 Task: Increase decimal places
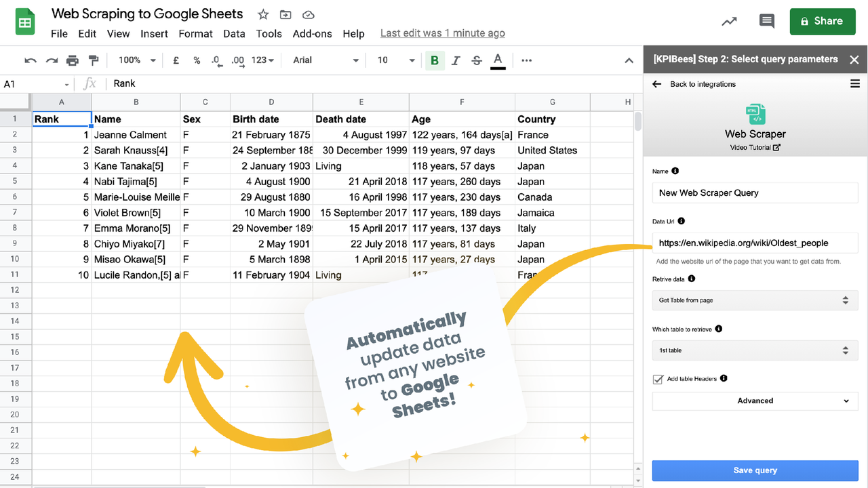tap(238, 60)
